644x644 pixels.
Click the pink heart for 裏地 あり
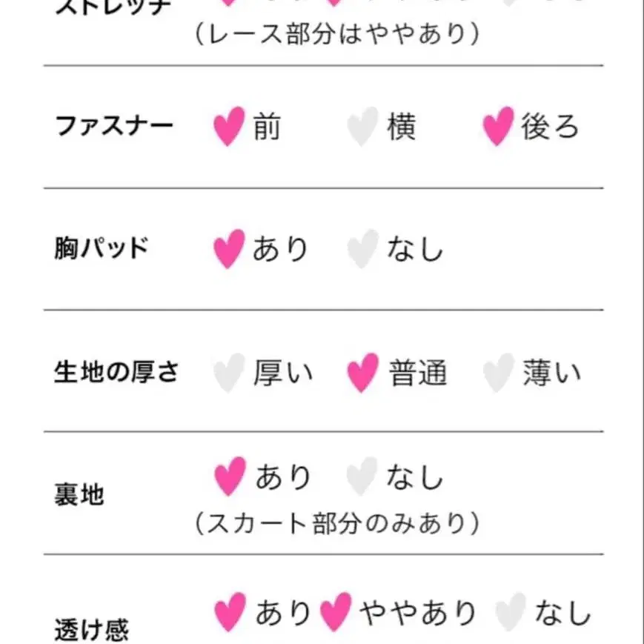[x=228, y=477]
